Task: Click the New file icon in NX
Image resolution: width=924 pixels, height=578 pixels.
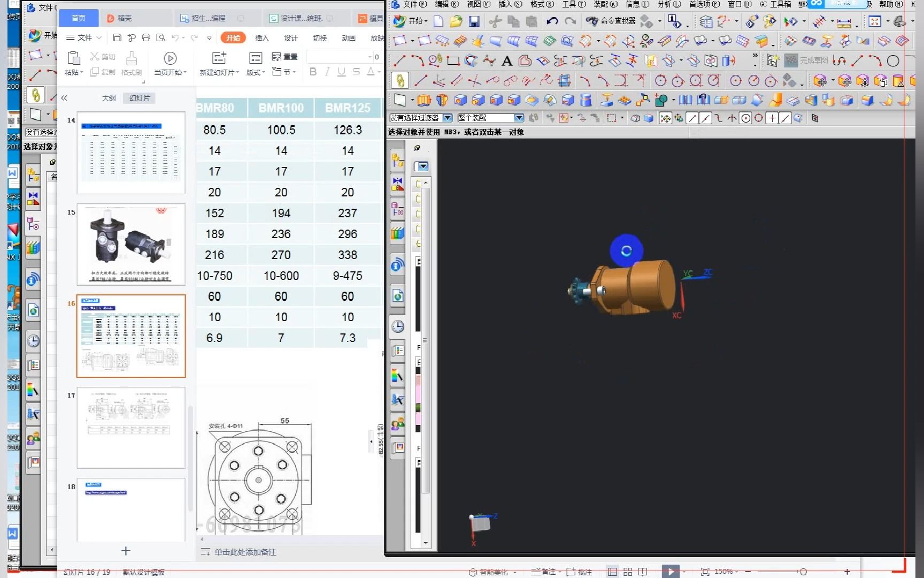Action: pos(438,21)
